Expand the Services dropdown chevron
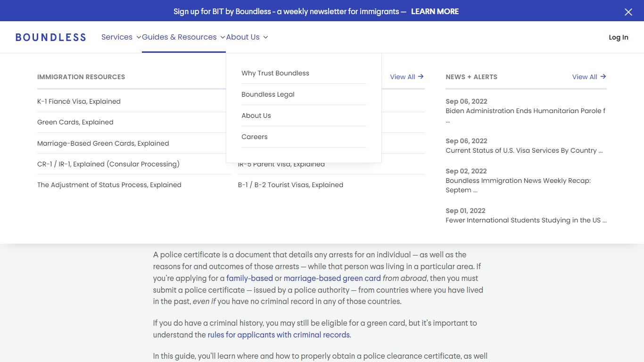This screenshot has height=362, width=644. tap(139, 37)
